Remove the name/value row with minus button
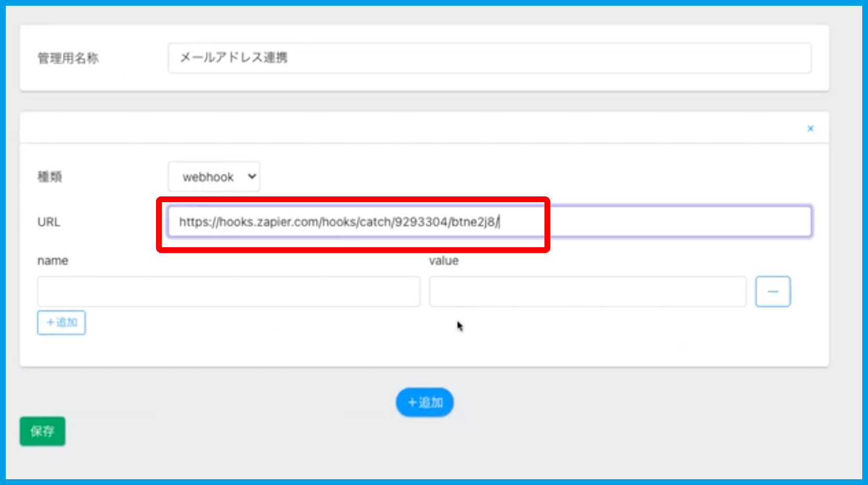Screen dimensions: 868x485 pos(773,292)
